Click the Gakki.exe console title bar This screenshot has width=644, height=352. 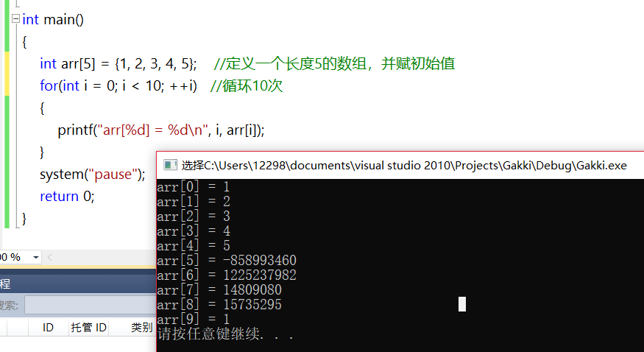pos(400,165)
